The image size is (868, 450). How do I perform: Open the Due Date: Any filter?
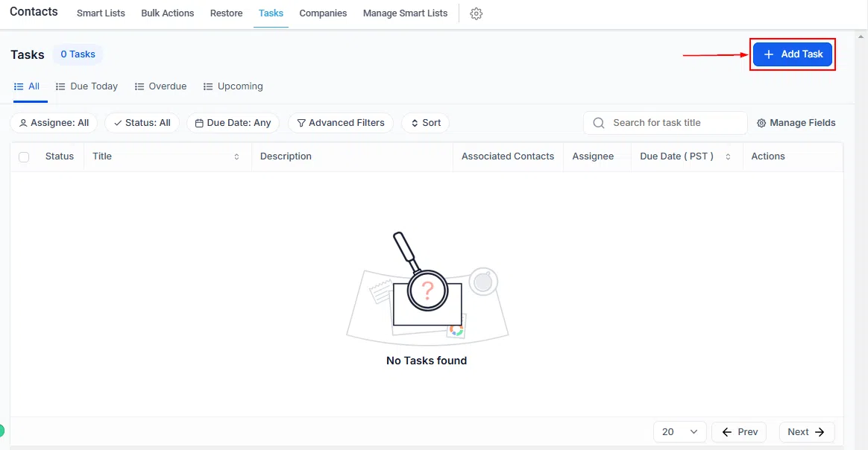pos(233,123)
